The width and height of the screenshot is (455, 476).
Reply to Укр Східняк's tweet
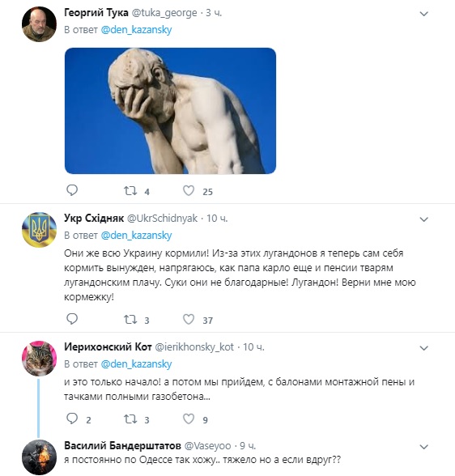pos(72,319)
